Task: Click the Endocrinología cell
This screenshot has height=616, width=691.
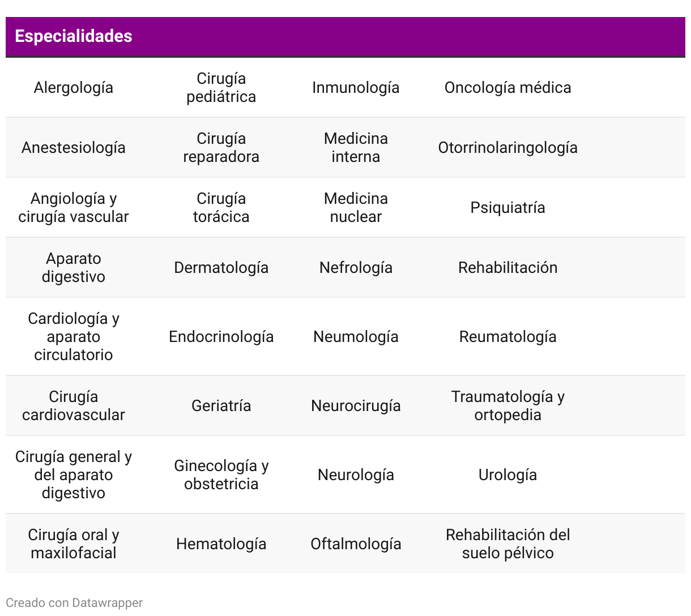Action: [221, 337]
